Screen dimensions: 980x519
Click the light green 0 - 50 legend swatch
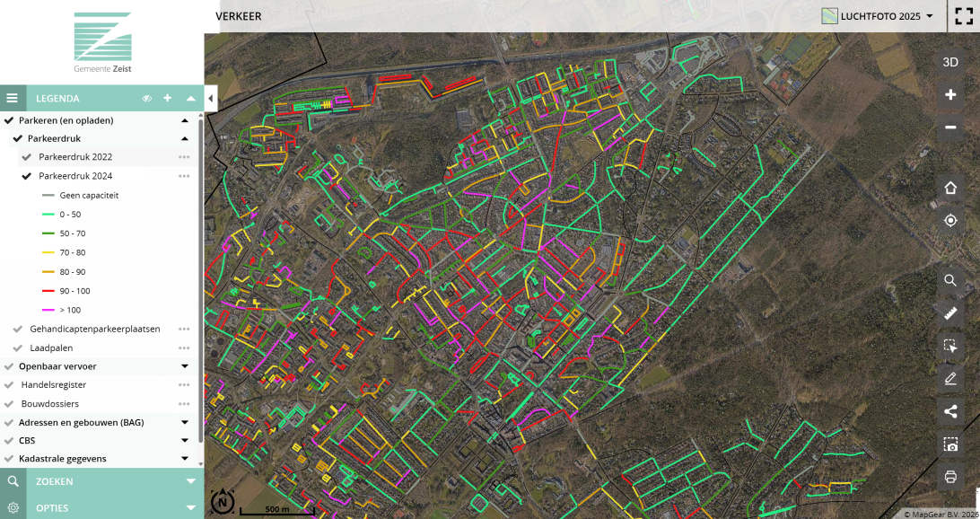click(x=48, y=215)
